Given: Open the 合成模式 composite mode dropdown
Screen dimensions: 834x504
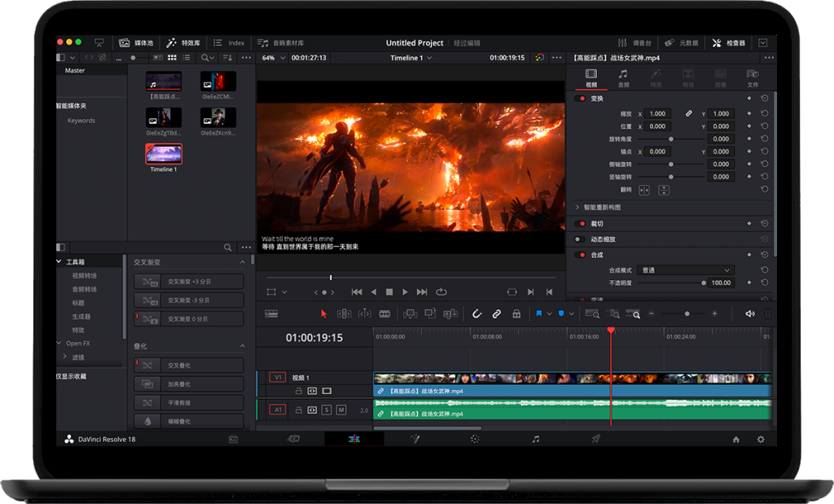Looking at the screenshot, I should click(686, 270).
